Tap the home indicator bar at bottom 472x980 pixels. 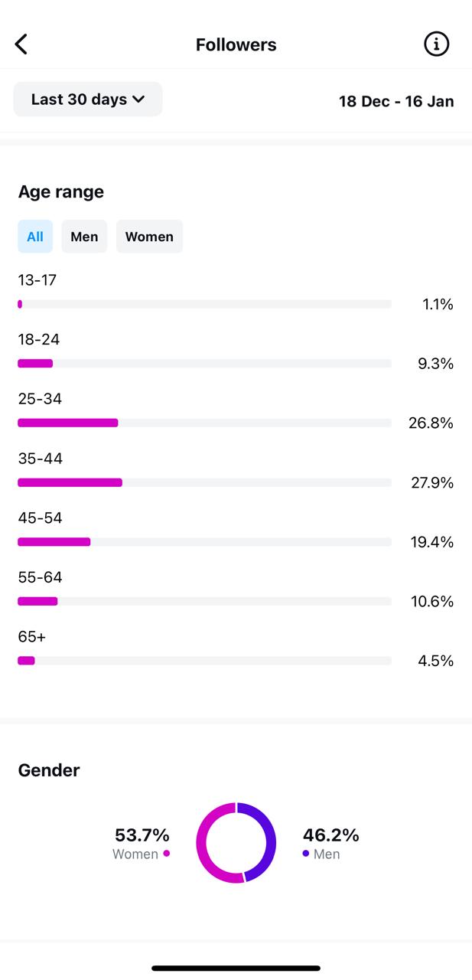[236, 969]
